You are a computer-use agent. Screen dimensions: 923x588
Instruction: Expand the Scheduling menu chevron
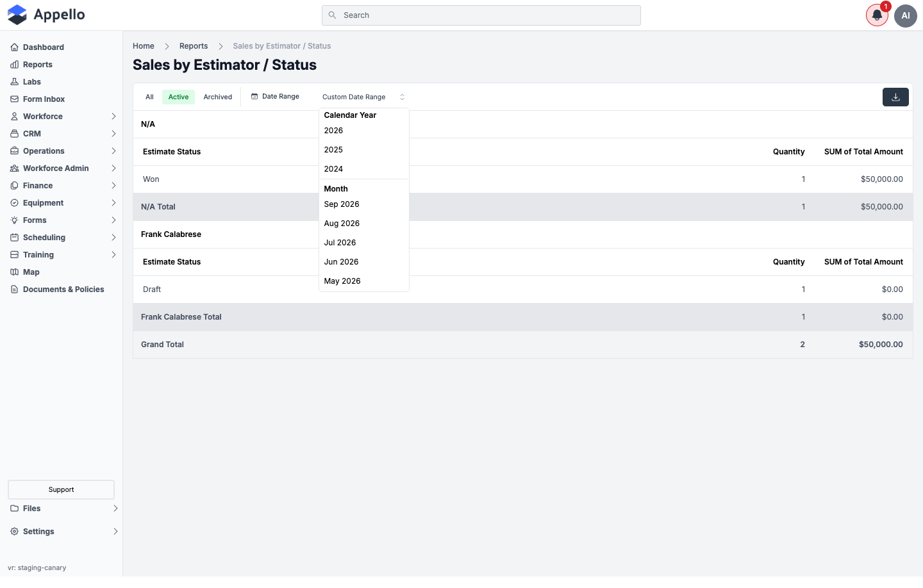click(x=113, y=238)
